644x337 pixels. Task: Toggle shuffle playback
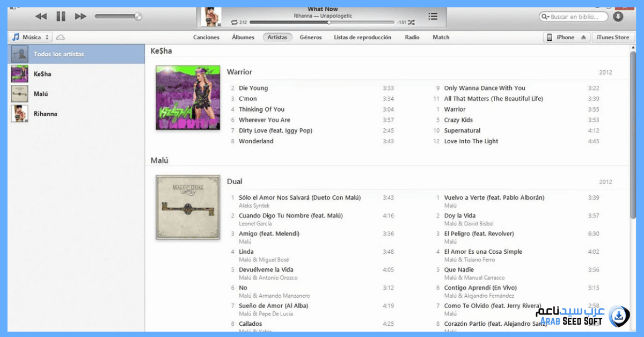[411, 23]
